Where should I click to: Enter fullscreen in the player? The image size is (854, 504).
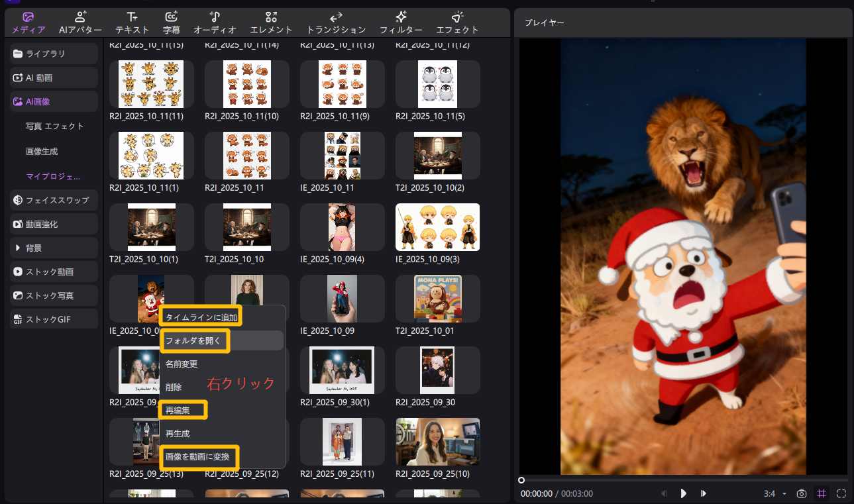pos(841,493)
